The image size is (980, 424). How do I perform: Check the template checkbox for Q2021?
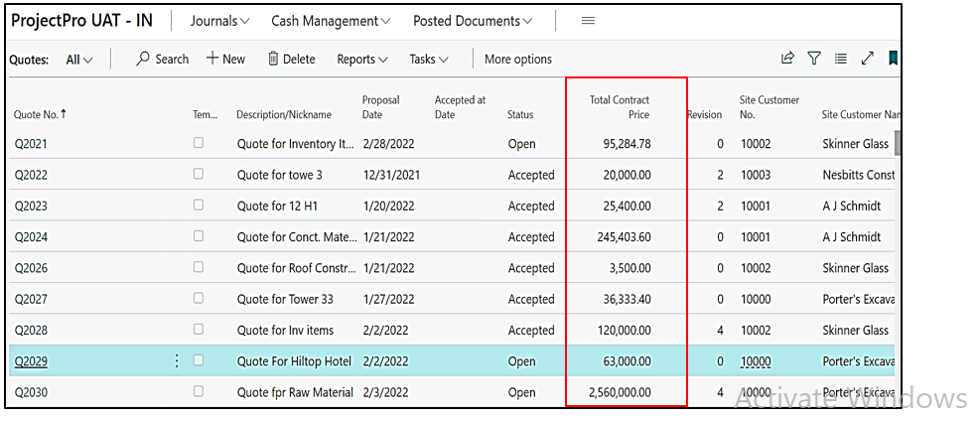199,143
